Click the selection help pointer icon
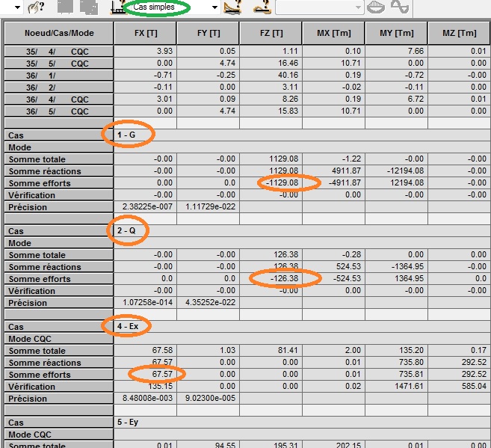 point(36,7)
